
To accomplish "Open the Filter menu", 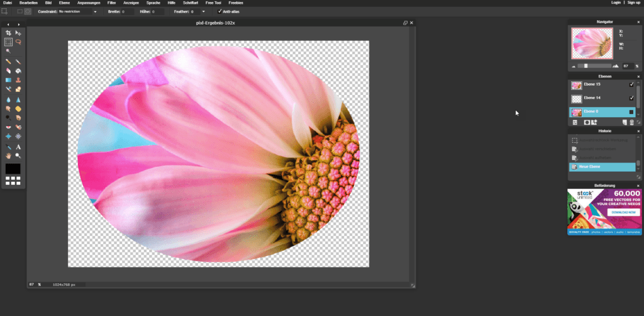I will click(x=112, y=3).
